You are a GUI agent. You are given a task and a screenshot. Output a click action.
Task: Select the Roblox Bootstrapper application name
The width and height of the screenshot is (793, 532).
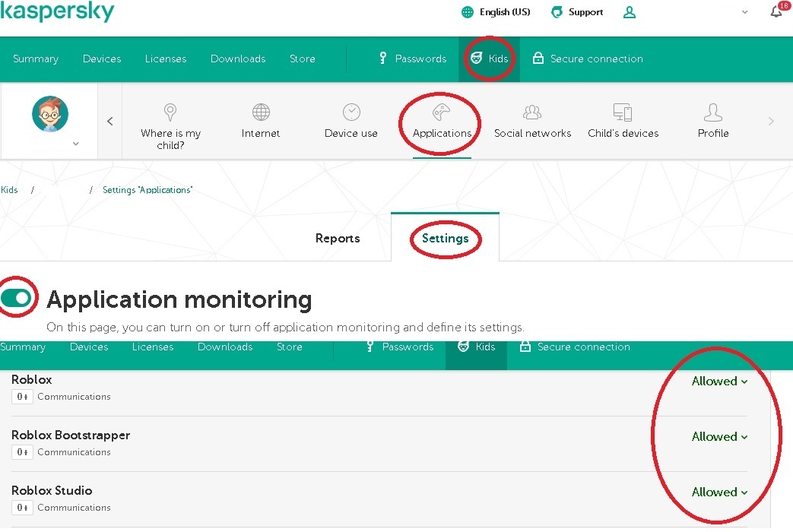coord(70,435)
